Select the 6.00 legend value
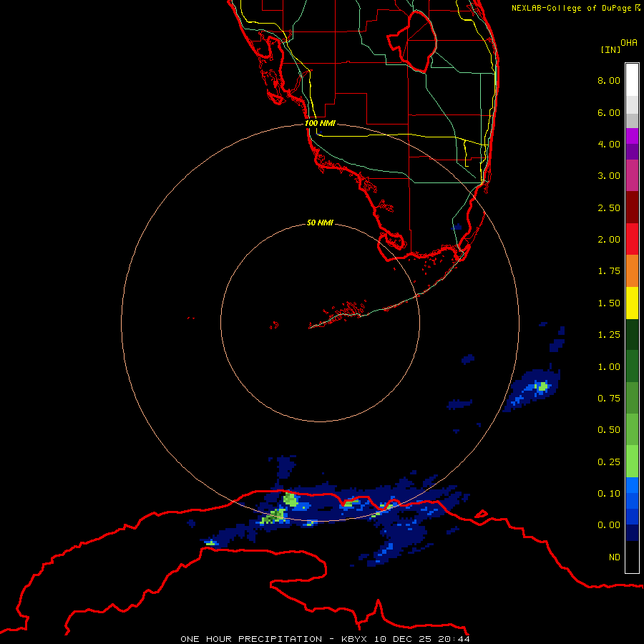This screenshot has width=644, height=644. 609,112
